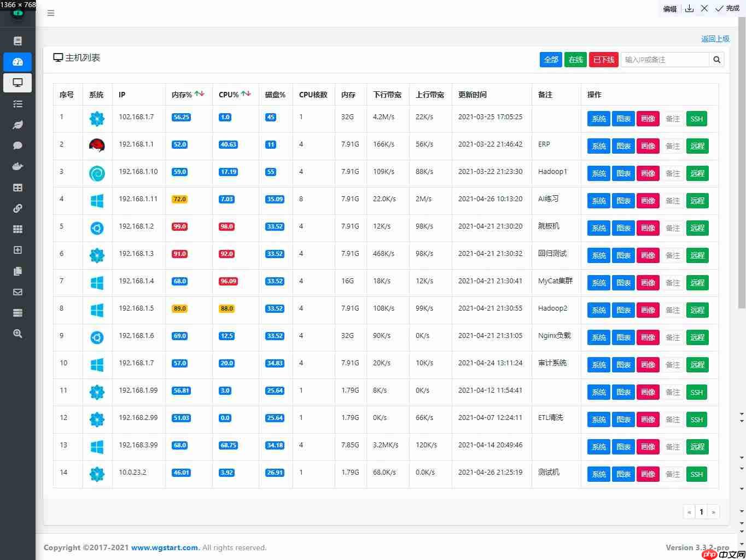Switch to the 全部 filter tab
Screen dimensions: 746x560
coord(551,59)
